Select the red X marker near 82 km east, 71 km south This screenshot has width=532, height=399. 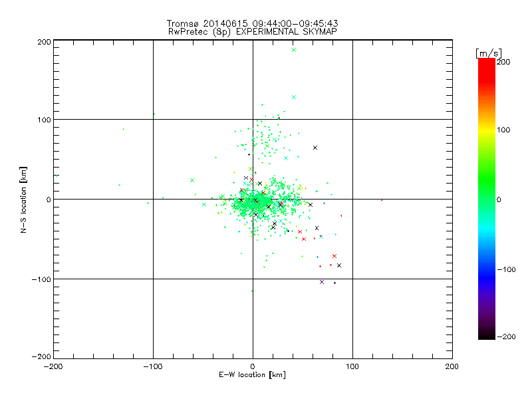point(334,256)
